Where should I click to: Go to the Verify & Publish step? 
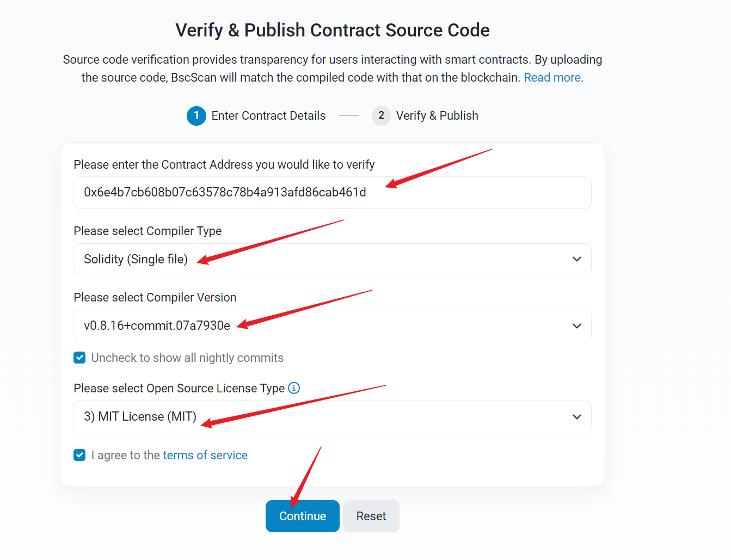click(437, 115)
